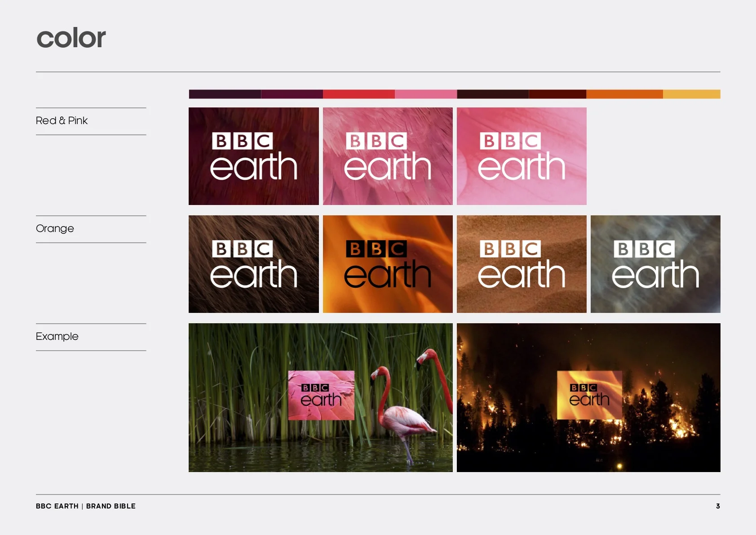Click the color page heading
Image resolution: width=756 pixels, height=535 pixels.
tap(71, 38)
